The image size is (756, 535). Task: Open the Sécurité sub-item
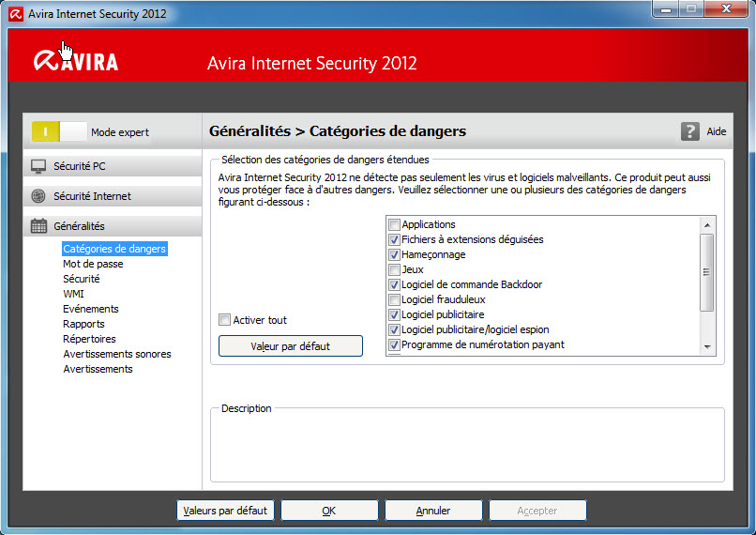tap(82, 279)
